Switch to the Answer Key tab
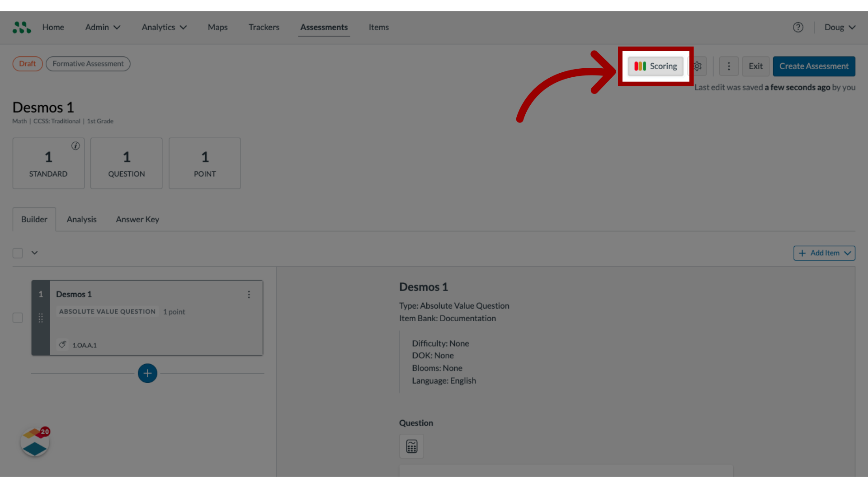The image size is (868, 488). (x=137, y=219)
